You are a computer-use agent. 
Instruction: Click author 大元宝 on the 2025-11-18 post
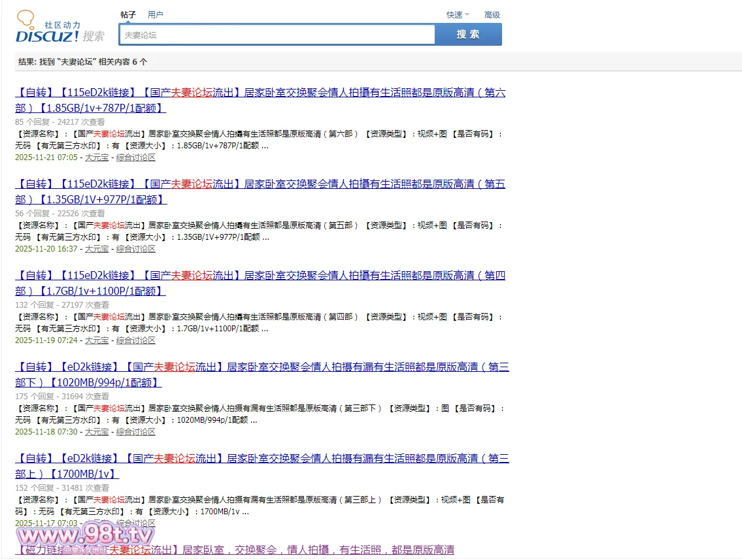click(x=97, y=432)
